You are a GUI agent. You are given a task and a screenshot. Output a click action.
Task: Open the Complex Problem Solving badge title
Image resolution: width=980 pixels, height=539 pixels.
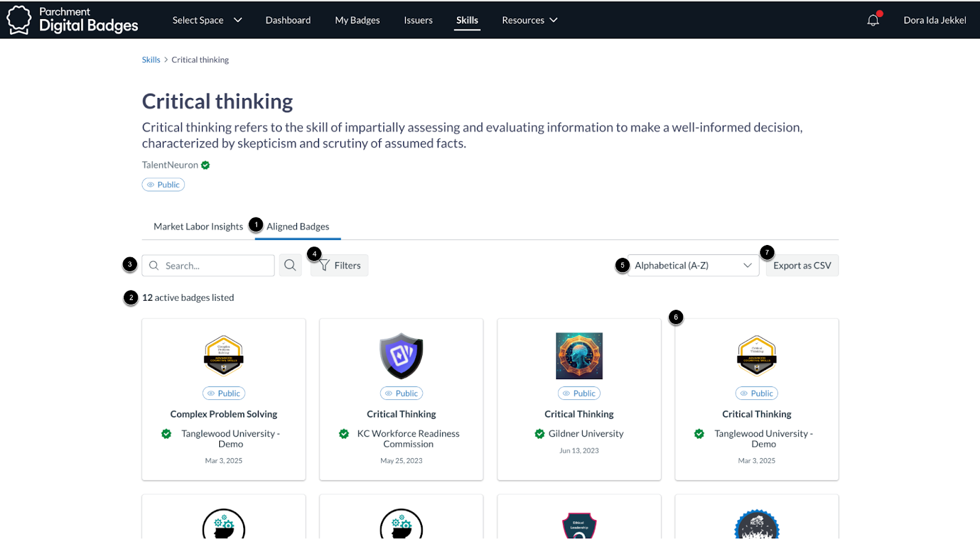(x=224, y=414)
